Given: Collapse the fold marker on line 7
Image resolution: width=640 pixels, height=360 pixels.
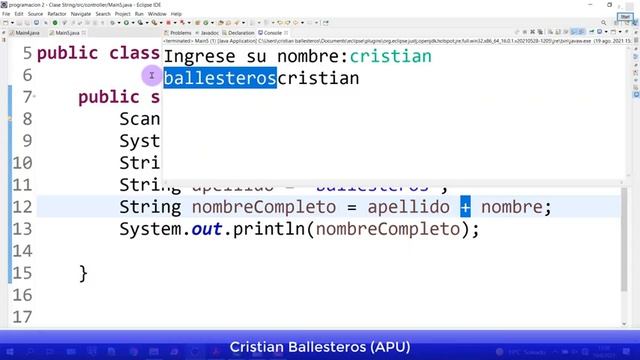Looking at the screenshot, I should (34, 96).
